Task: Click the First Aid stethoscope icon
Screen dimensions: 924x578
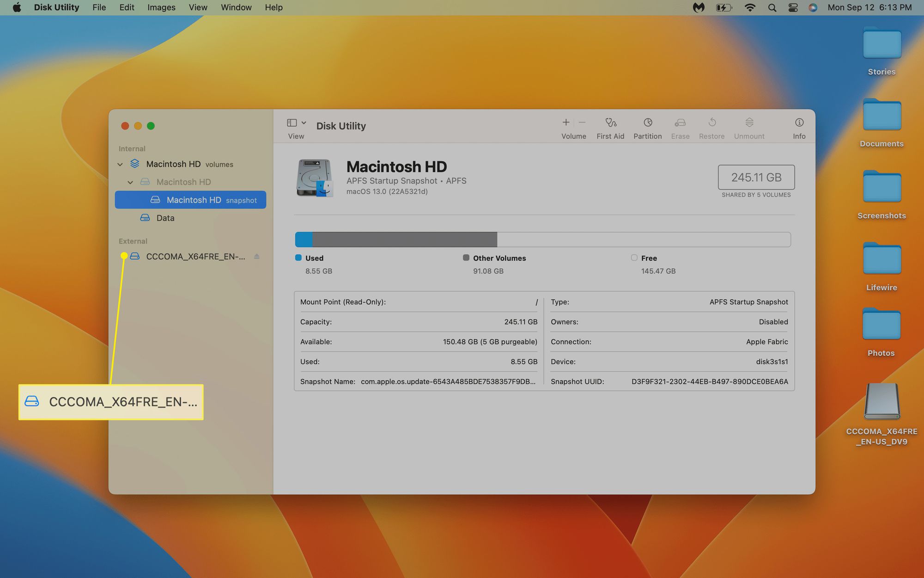Action: click(610, 123)
